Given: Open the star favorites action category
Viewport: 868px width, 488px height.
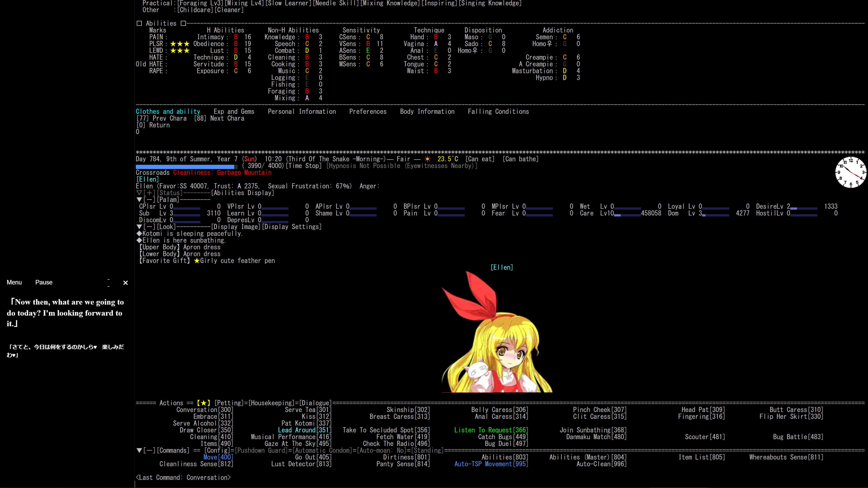Looking at the screenshot, I should tap(203, 403).
